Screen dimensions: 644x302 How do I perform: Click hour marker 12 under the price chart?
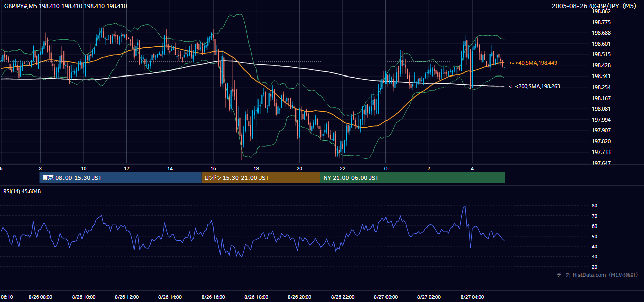point(127,168)
